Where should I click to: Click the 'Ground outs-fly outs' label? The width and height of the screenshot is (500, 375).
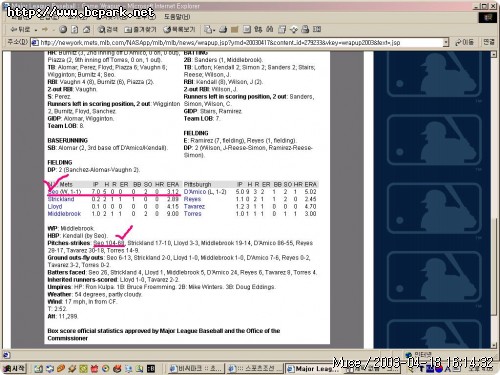click(75, 258)
